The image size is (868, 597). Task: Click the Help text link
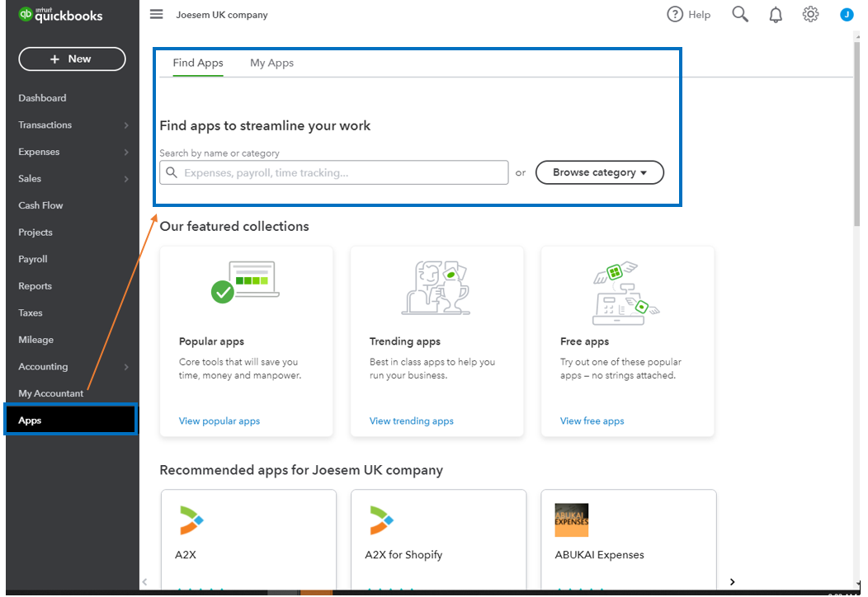click(699, 15)
